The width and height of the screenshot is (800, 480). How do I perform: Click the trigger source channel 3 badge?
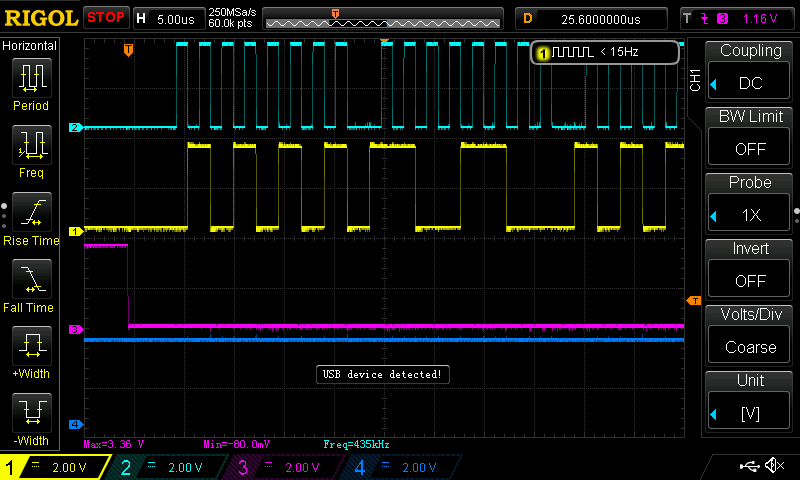722,19
